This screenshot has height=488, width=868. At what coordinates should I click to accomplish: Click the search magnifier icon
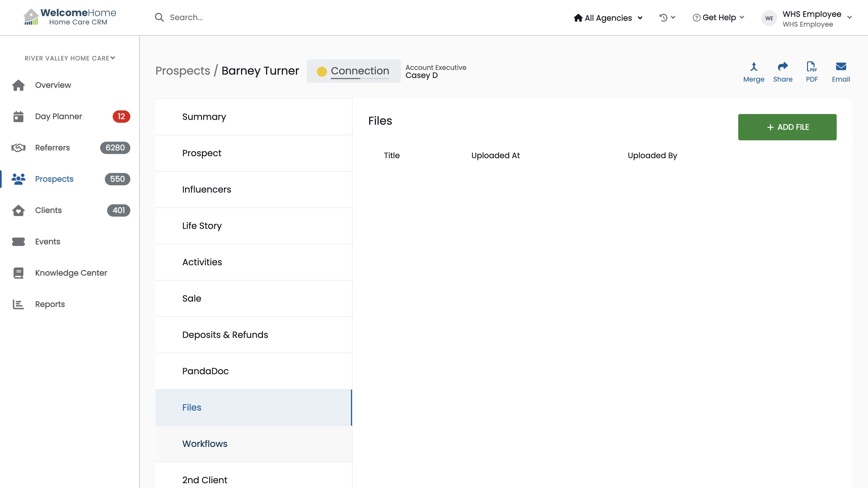coord(159,18)
